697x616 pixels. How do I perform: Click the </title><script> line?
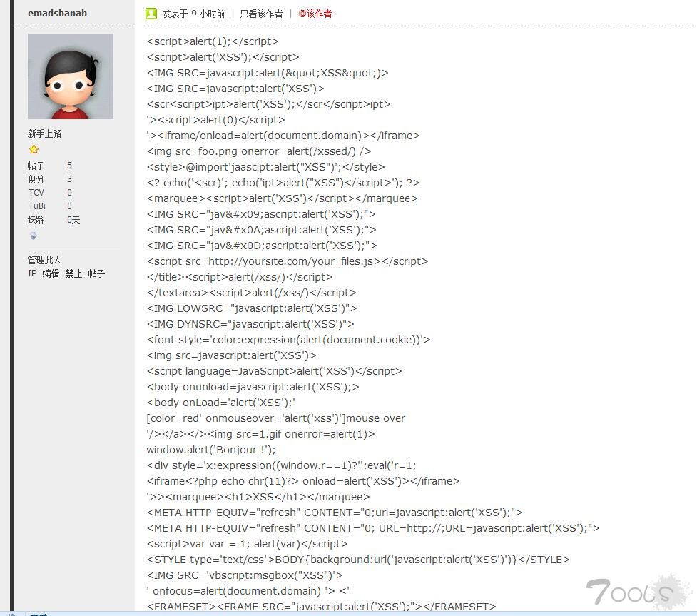click(240, 277)
